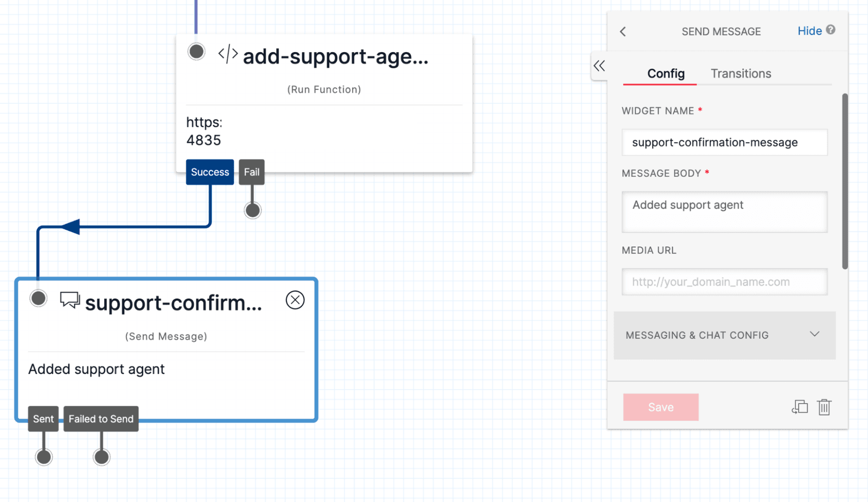Viewport: 868px width, 502px height.
Task: Expand the MESSAGING & CHAT CONFIG section
Action: (x=814, y=334)
